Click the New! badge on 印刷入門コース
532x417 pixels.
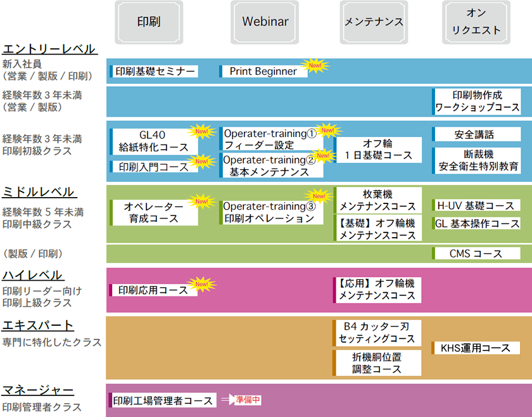click(201, 162)
